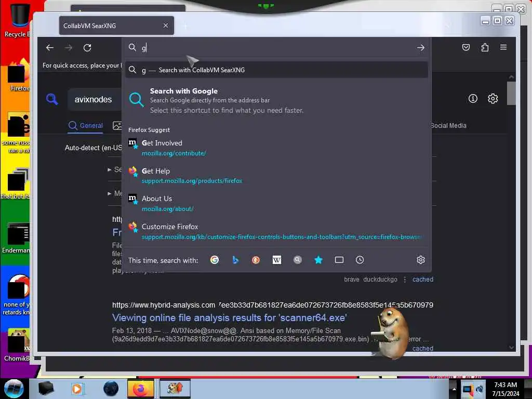The image size is (532, 399).
Task: Open the Pocket save icon
Action: pos(466,47)
